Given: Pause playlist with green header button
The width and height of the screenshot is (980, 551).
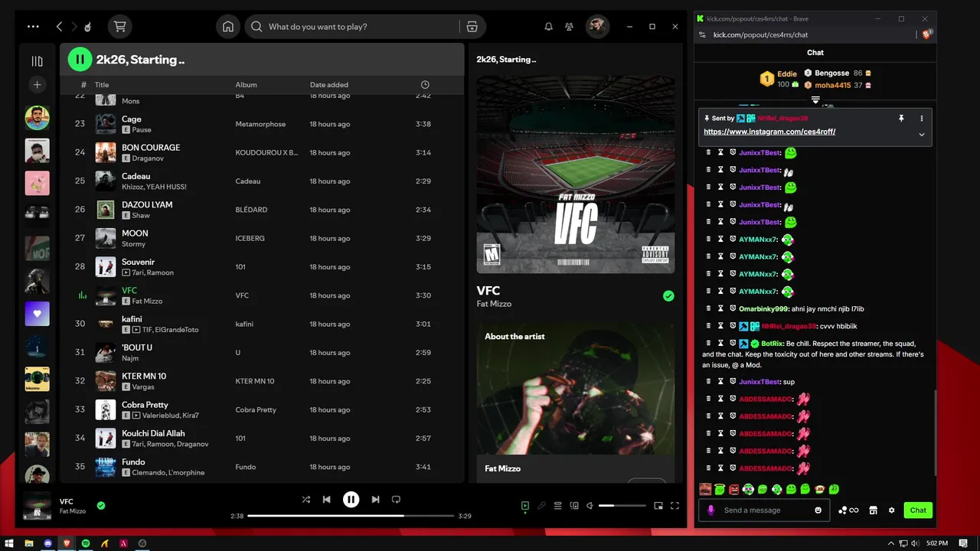Looking at the screenshot, I should click(x=80, y=59).
